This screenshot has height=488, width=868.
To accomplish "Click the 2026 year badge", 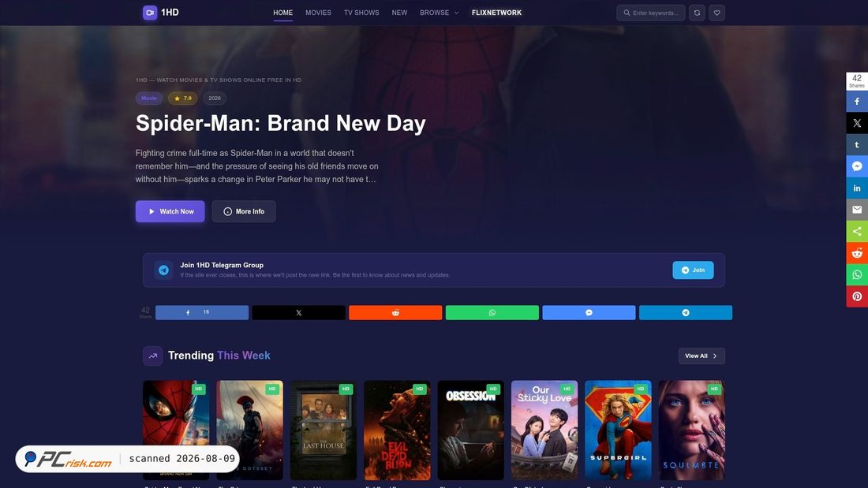I will [214, 99].
